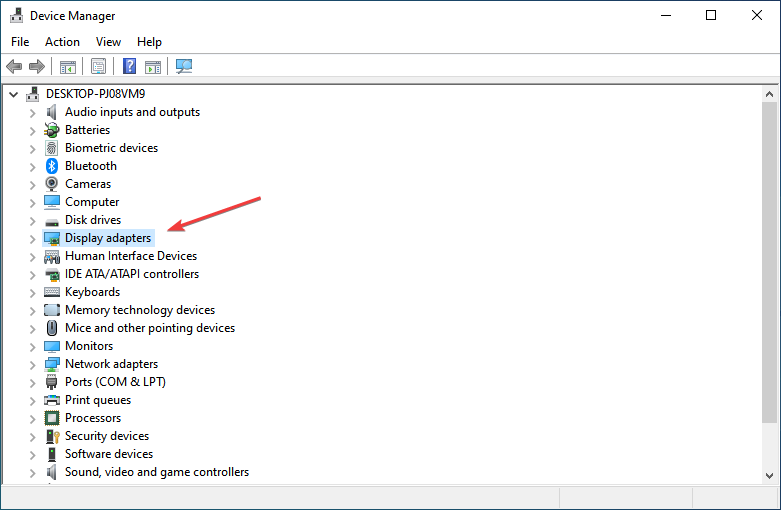Select the Mice and other pointing devices label
Screen dimensions: 781x510
click(x=150, y=328)
